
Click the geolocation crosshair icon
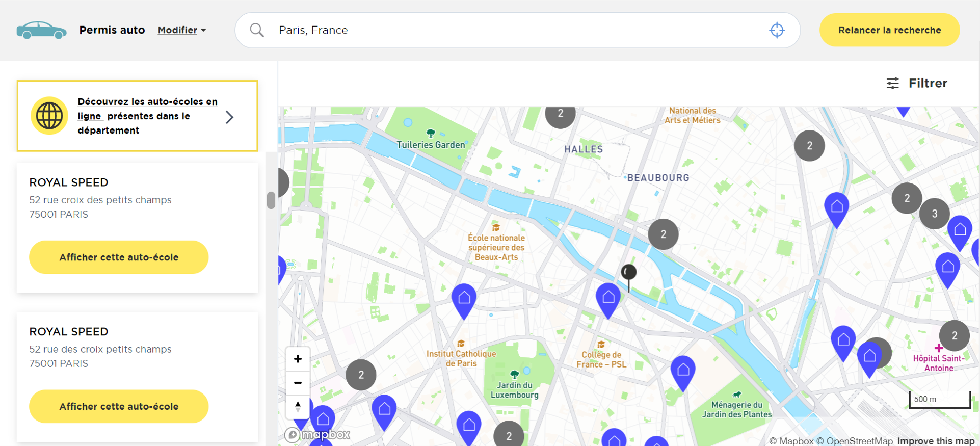777,30
